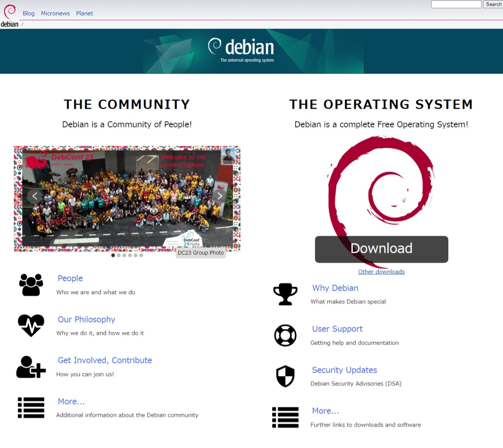Click the shield icon for Security Updates
The height and width of the screenshot is (448, 503).
pyautogui.click(x=285, y=376)
